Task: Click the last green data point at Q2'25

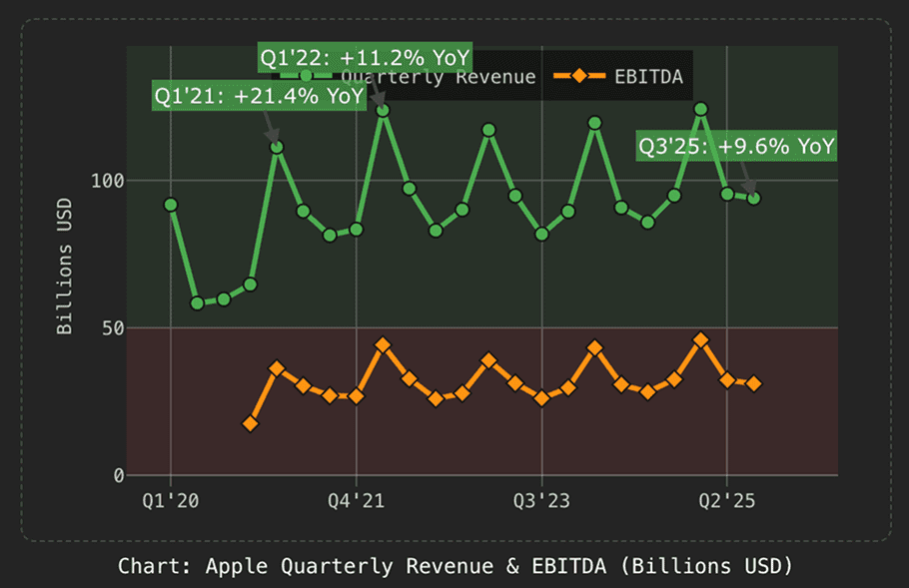Action: [752, 199]
